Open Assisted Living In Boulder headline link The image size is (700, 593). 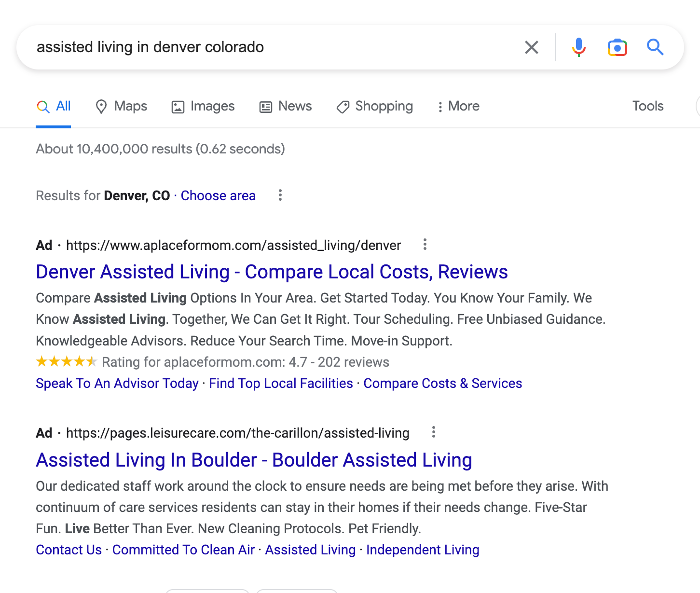[254, 460]
